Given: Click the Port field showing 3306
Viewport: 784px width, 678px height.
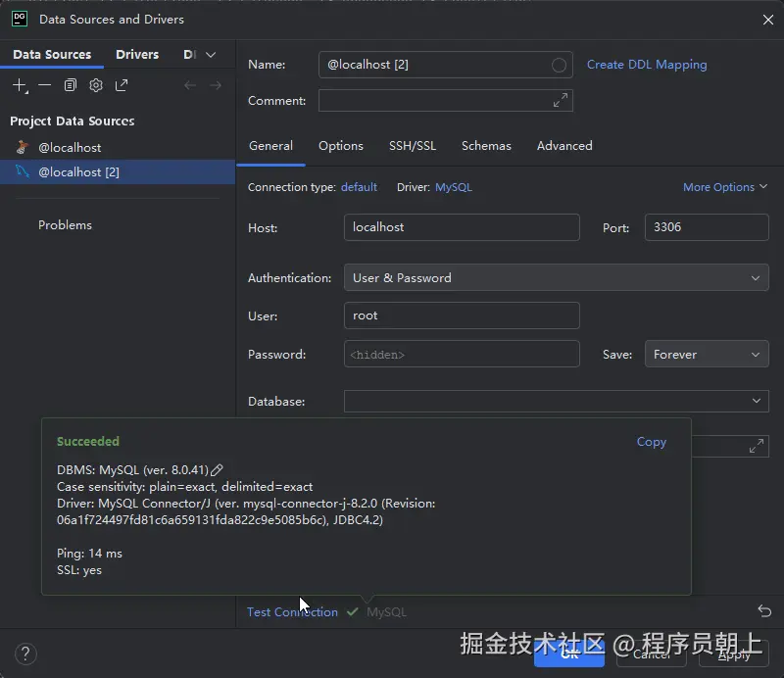Looking at the screenshot, I should [x=707, y=227].
